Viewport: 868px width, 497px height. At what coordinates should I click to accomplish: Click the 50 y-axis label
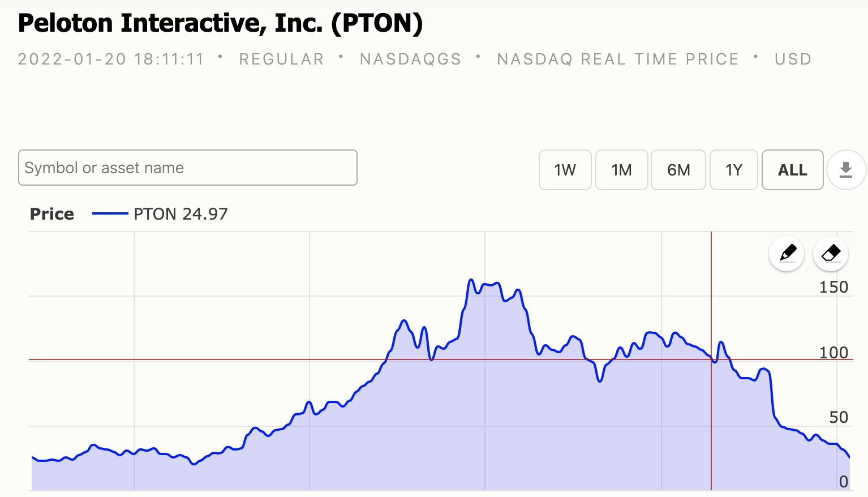click(838, 417)
